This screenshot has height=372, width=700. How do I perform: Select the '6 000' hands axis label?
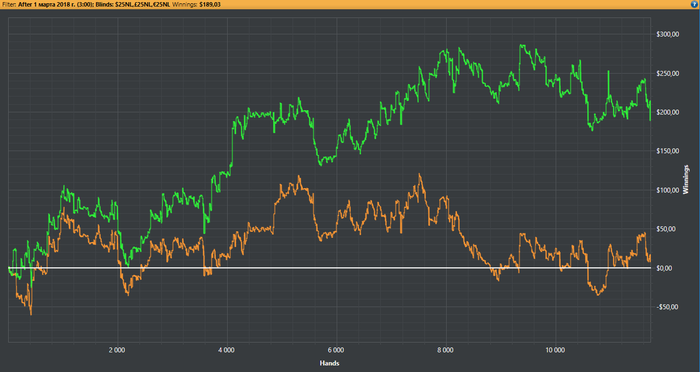(x=336, y=351)
